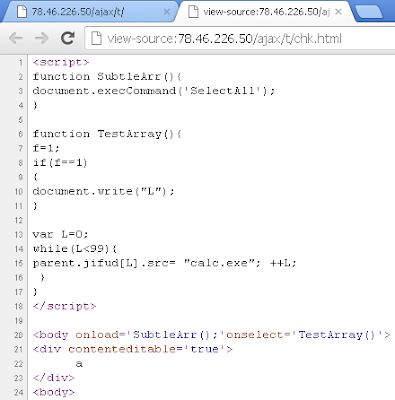Click line number 15 in gutter

[18, 263]
